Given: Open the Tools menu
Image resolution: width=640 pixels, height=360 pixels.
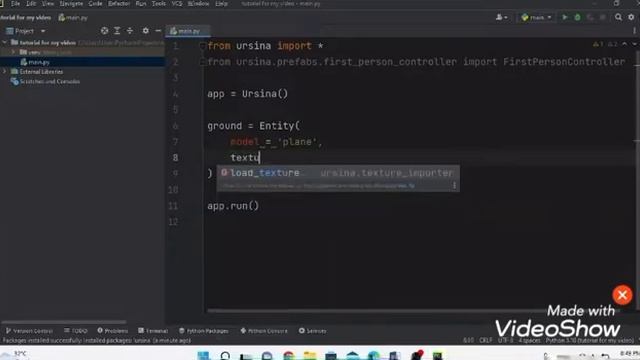Looking at the screenshot, I should 159,4.
